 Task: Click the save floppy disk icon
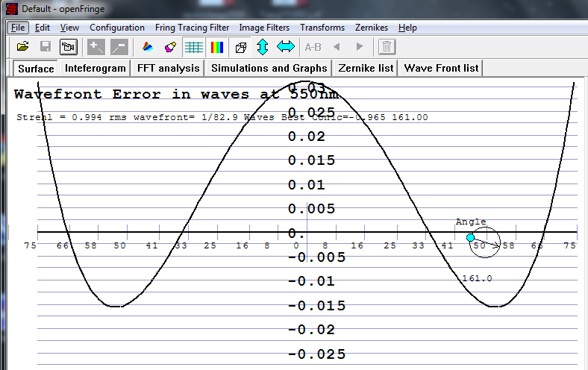46,47
